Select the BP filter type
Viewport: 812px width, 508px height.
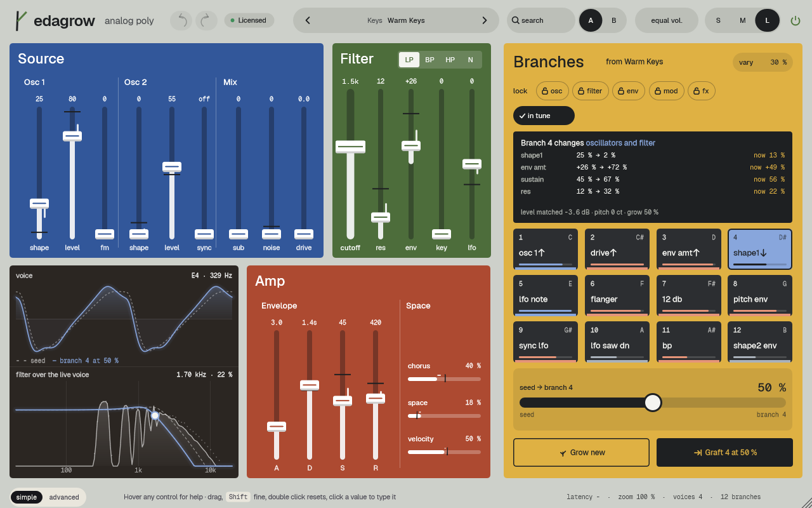coord(429,60)
